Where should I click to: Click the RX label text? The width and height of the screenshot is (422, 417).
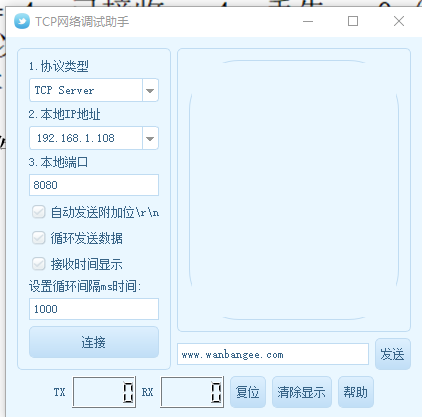pyautogui.click(x=148, y=392)
